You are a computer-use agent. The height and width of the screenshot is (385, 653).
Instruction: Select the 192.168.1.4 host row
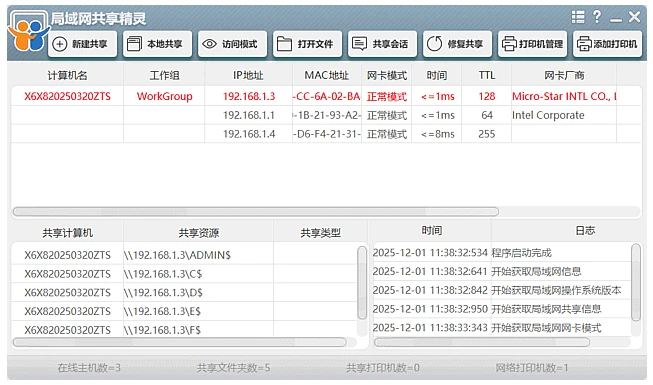pos(326,134)
